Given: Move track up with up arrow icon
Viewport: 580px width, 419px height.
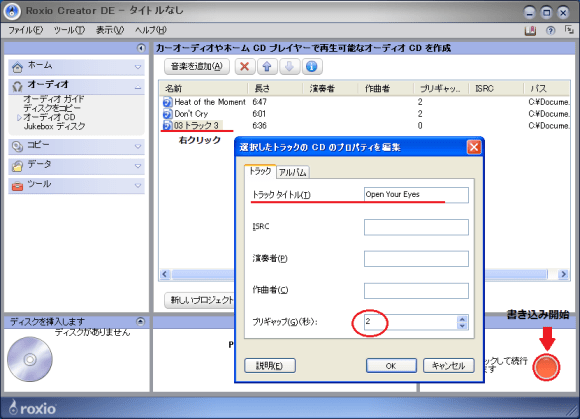Looking at the screenshot, I should (x=267, y=67).
